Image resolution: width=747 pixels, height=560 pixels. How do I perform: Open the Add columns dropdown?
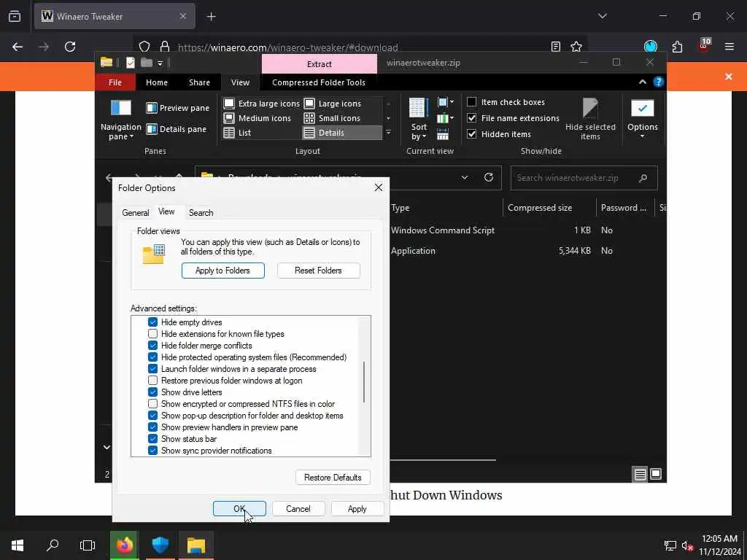(446, 118)
